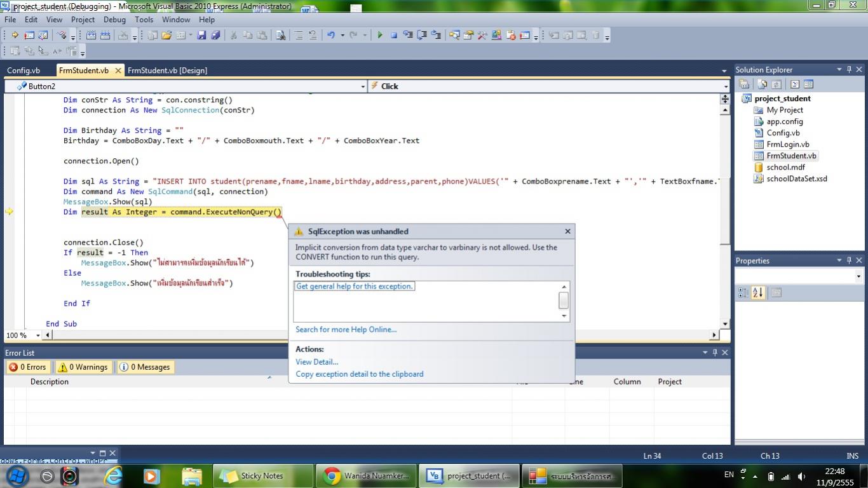
Task: Click the Continue debugging play icon
Action: click(x=379, y=36)
